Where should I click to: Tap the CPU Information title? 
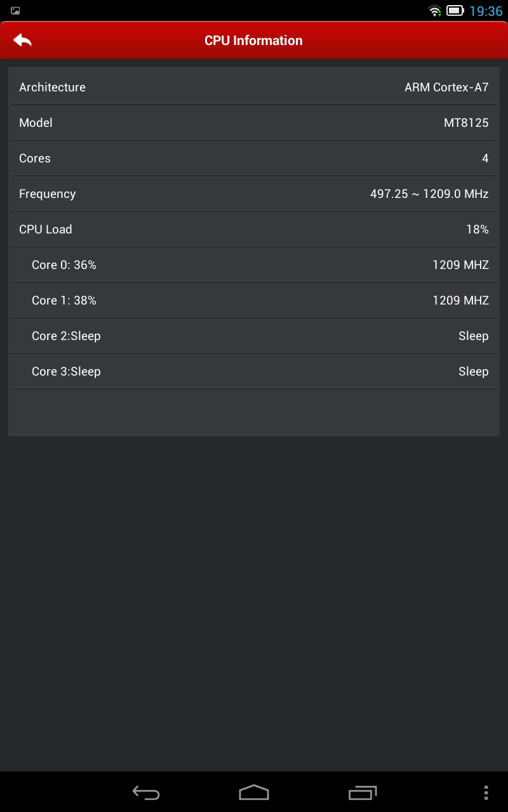click(x=253, y=41)
